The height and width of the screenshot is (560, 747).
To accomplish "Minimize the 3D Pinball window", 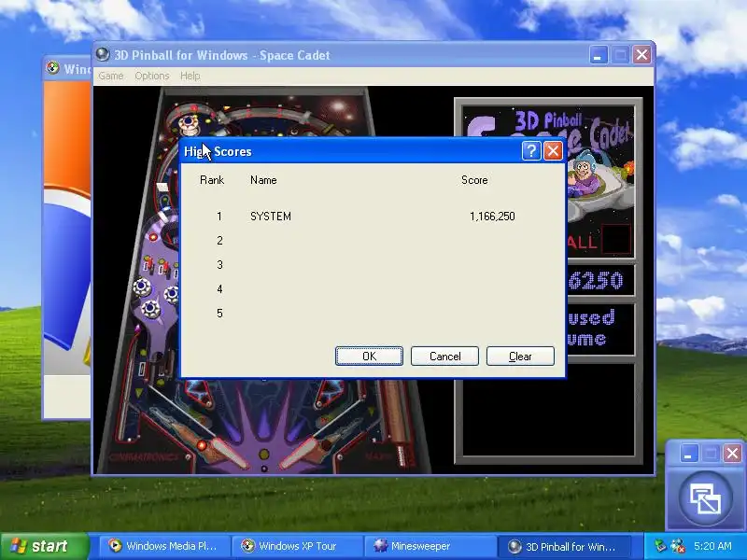I will 599,55.
